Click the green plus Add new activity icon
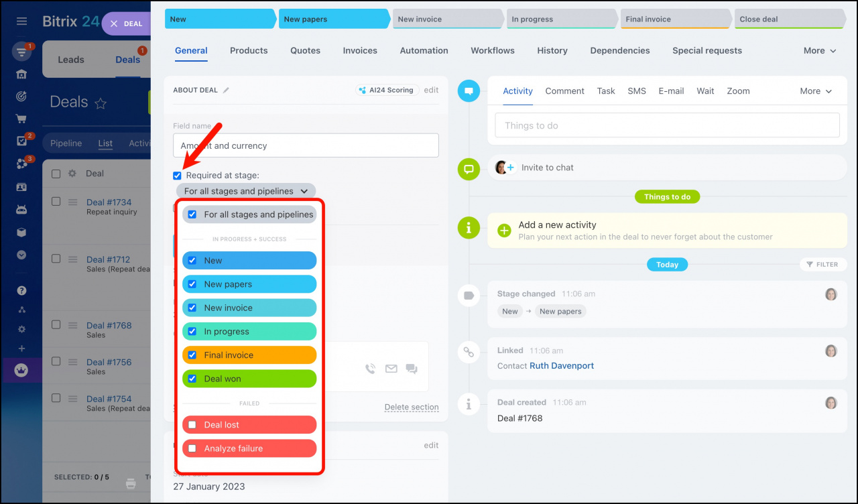The width and height of the screenshot is (858, 504). point(504,231)
